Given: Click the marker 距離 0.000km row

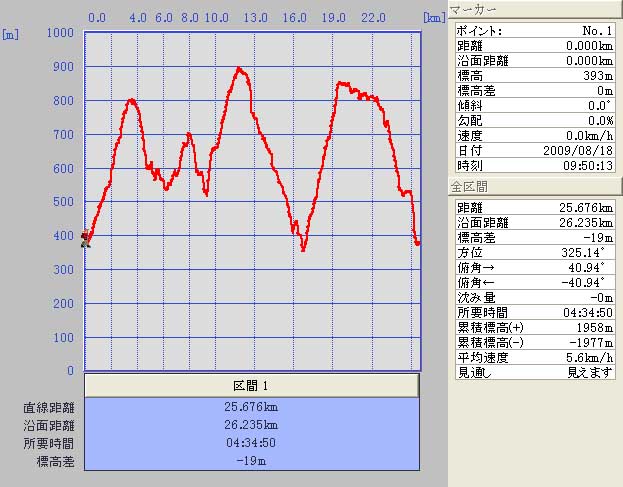Looking at the screenshot, I should click(535, 46).
